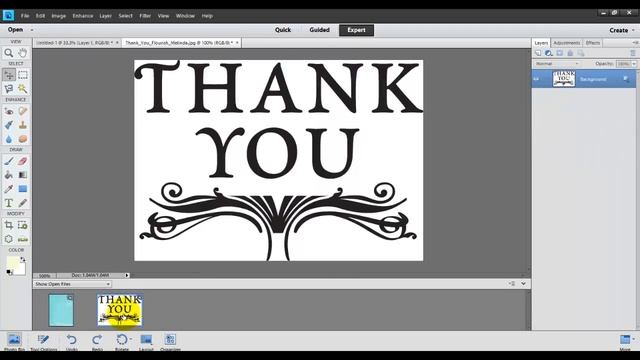Viewport: 640px width, 360px height.
Task: Switch to the Adjustments panel tab
Action: click(566, 43)
